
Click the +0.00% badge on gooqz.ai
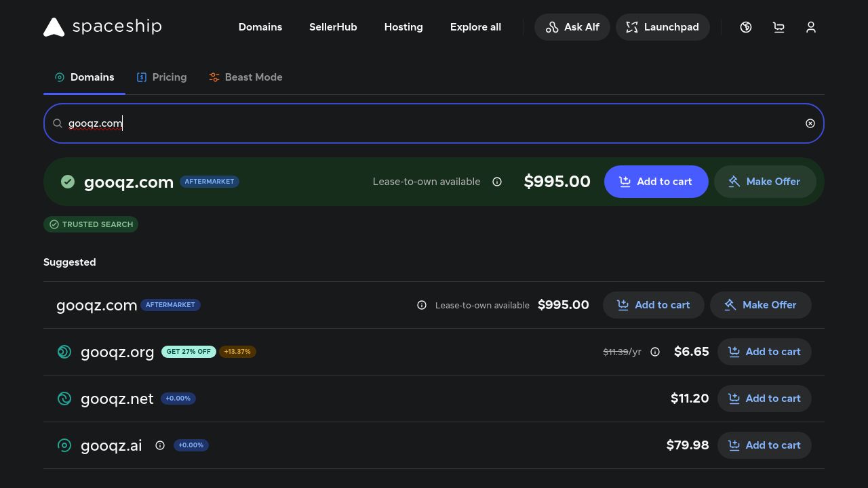(191, 445)
